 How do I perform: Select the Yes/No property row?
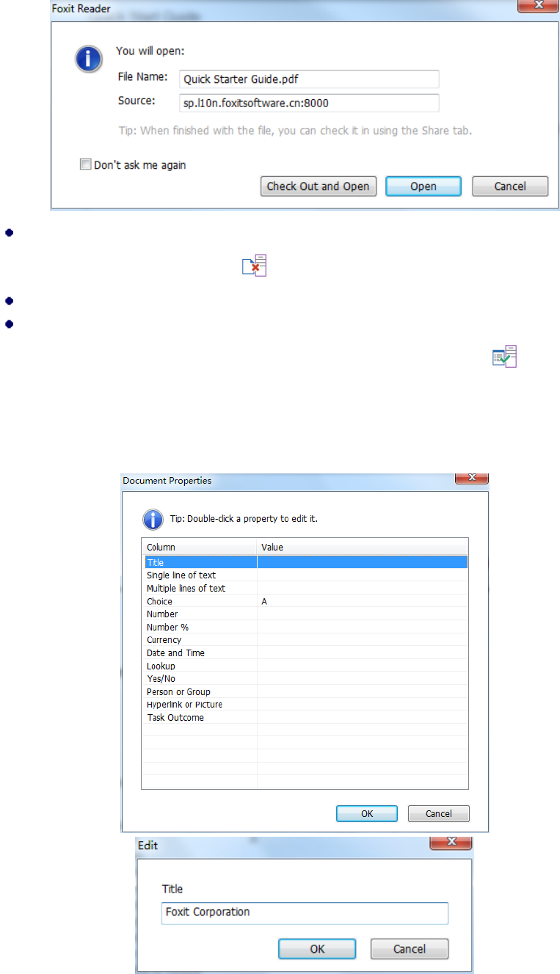(305, 679)
